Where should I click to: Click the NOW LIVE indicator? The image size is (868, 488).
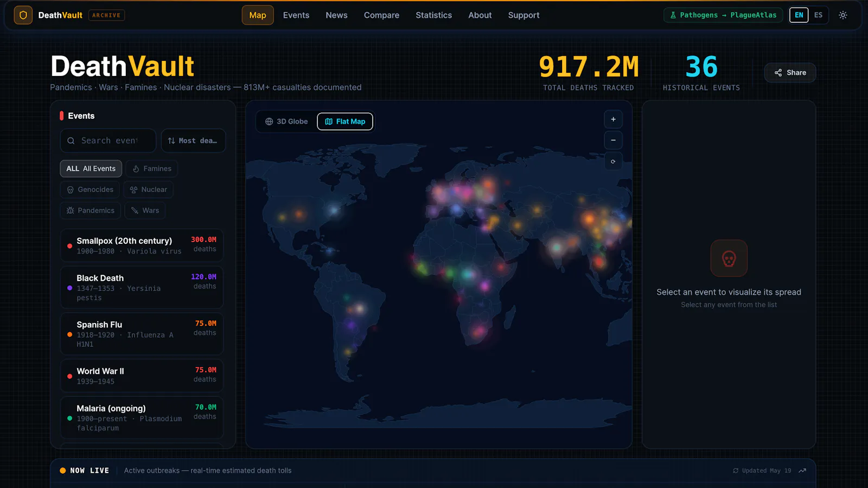click(85, 471)
